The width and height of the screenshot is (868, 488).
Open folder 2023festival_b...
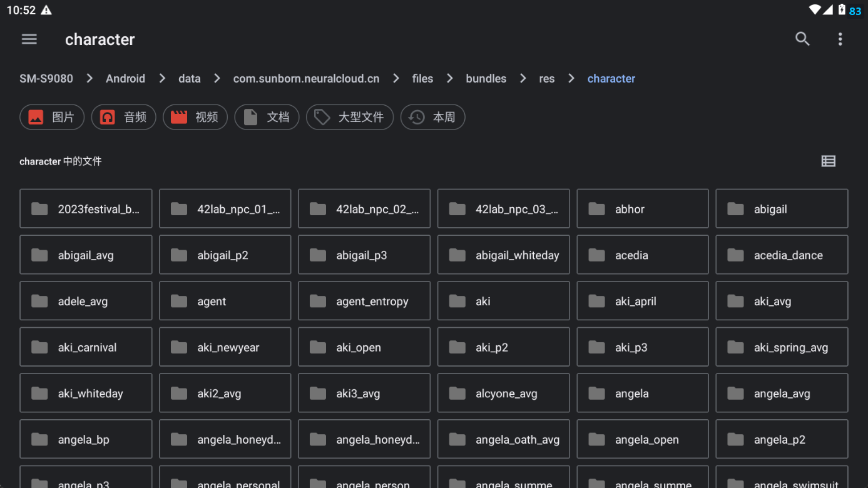click(86, 209)
